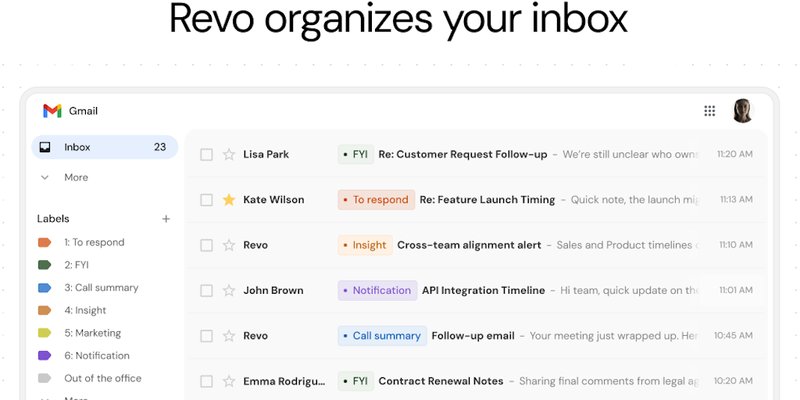Select the 3: Call summary label
The height and width of the screenshot is (400, 800).
click(x=101, y=288)
